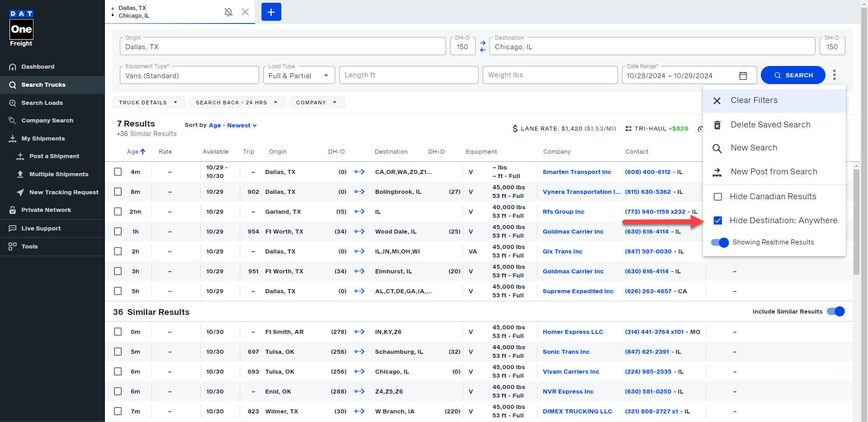Open the Search Back - 24 HRS dropdown
Screen dimensions: 868x422
[237, 103]
